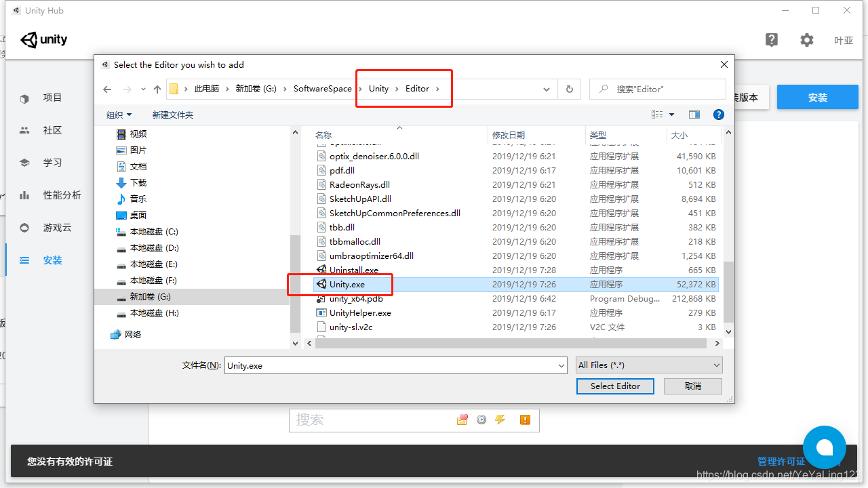Toggle the preview pane icon
Screen dimensions: 868x488
[x=694, y=115]
